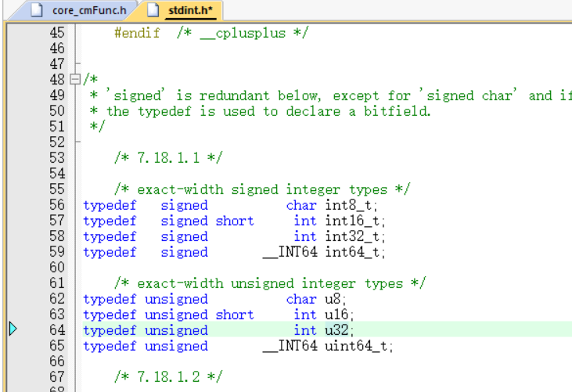This screenshot has height=392, width=572.
Task: Click line number 61 in the gutter
Action: [x=57, y=283]
